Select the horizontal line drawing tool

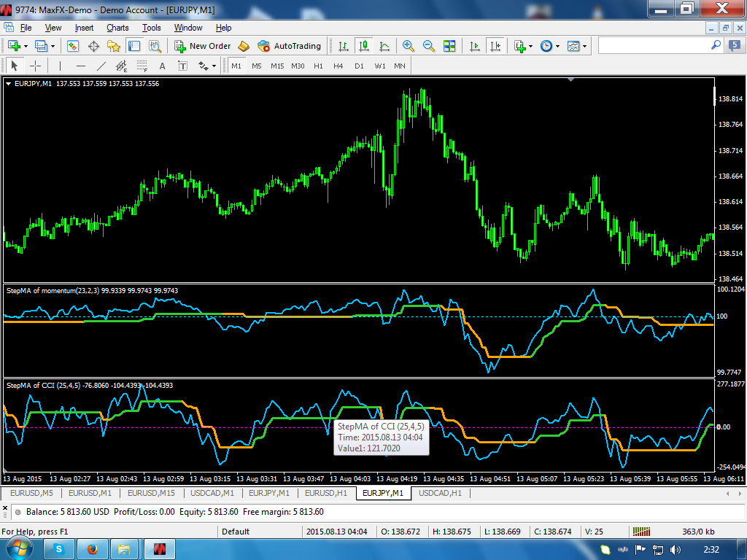coord(81,66)
